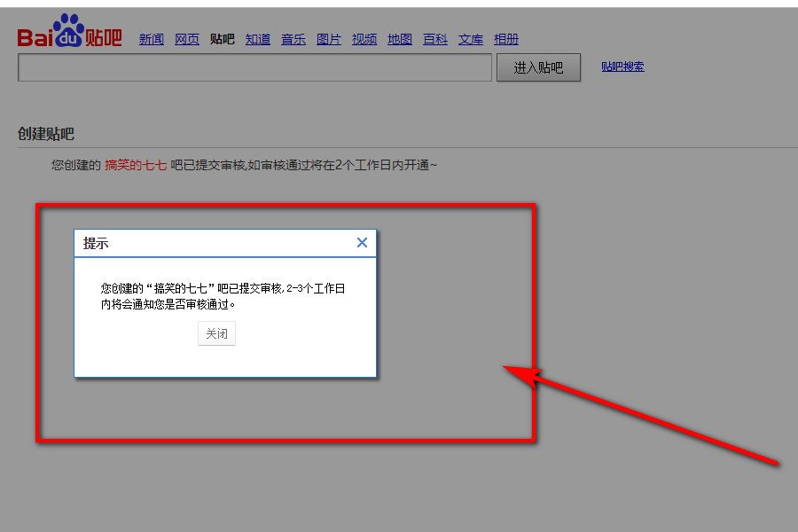Image resolution: width=798 pixels, height=532 pixels.
Task: Open the 相册 navigation link
Action: tap(505, 39)
